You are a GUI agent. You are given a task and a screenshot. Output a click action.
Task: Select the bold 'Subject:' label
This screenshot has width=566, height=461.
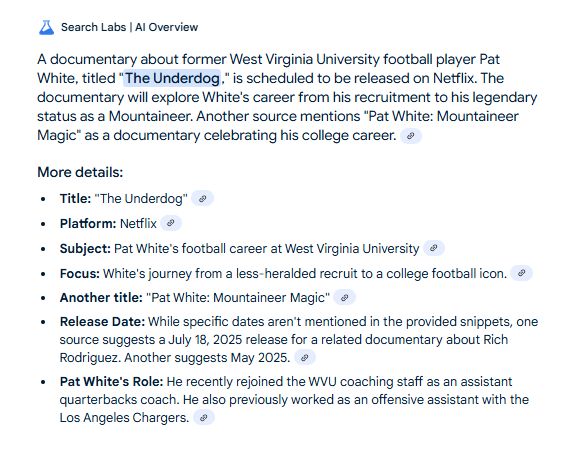85,249
